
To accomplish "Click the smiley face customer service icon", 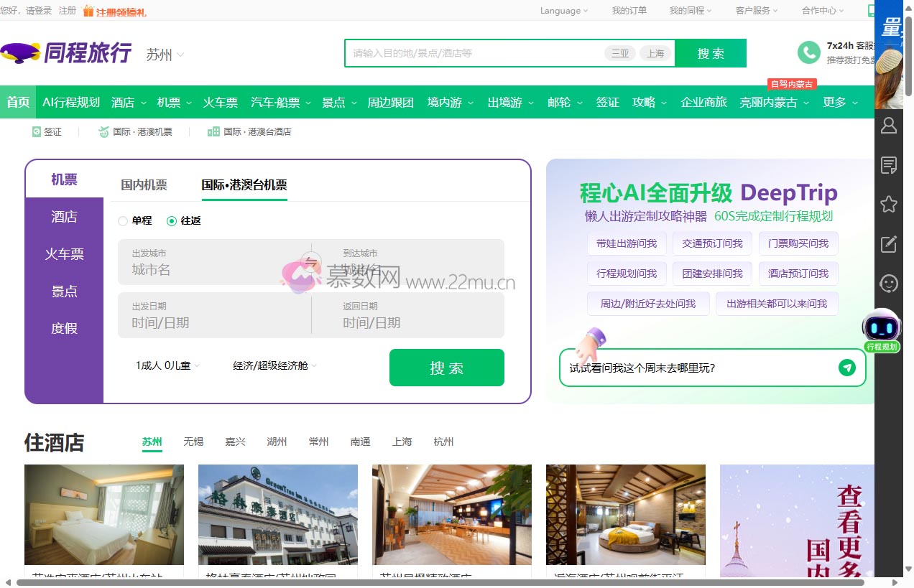I will coord(889,284).
